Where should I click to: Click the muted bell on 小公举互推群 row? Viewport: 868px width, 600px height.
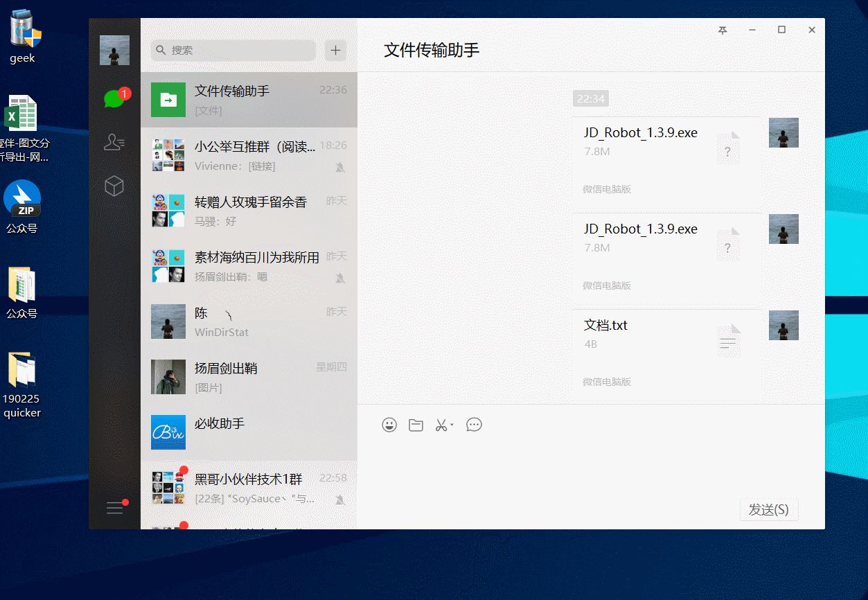coord(340,167)
